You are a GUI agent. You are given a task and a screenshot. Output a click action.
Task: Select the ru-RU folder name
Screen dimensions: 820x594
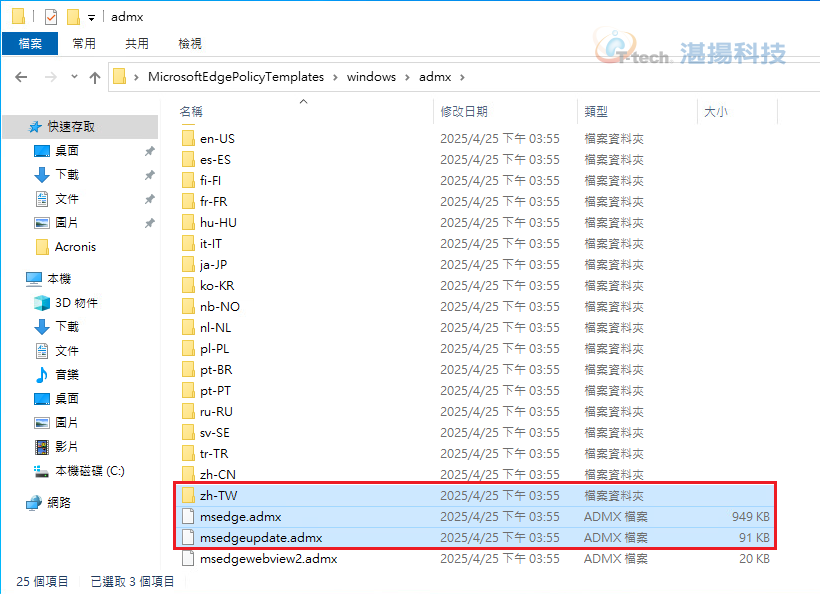pyautogui.click(x=216, y=412)
